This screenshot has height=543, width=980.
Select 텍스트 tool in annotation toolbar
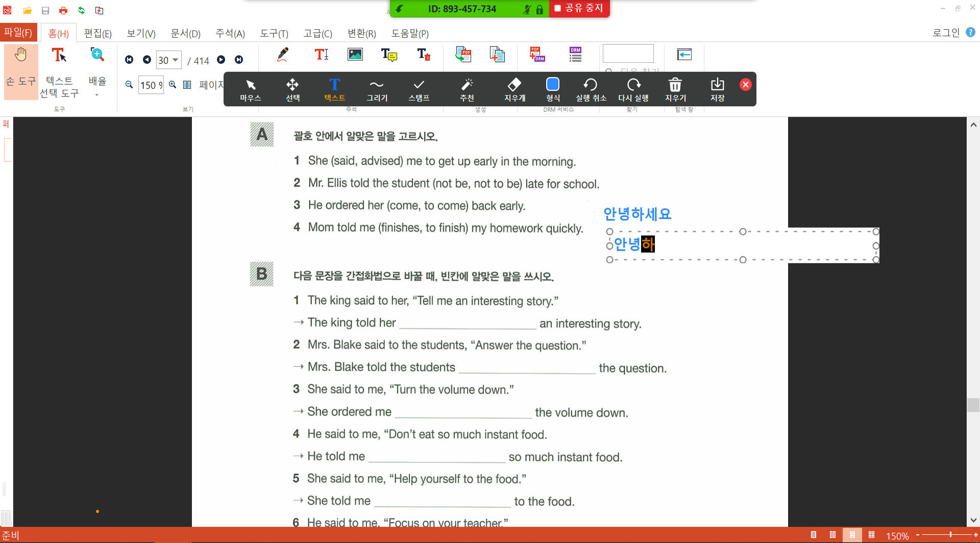point(335,90)
